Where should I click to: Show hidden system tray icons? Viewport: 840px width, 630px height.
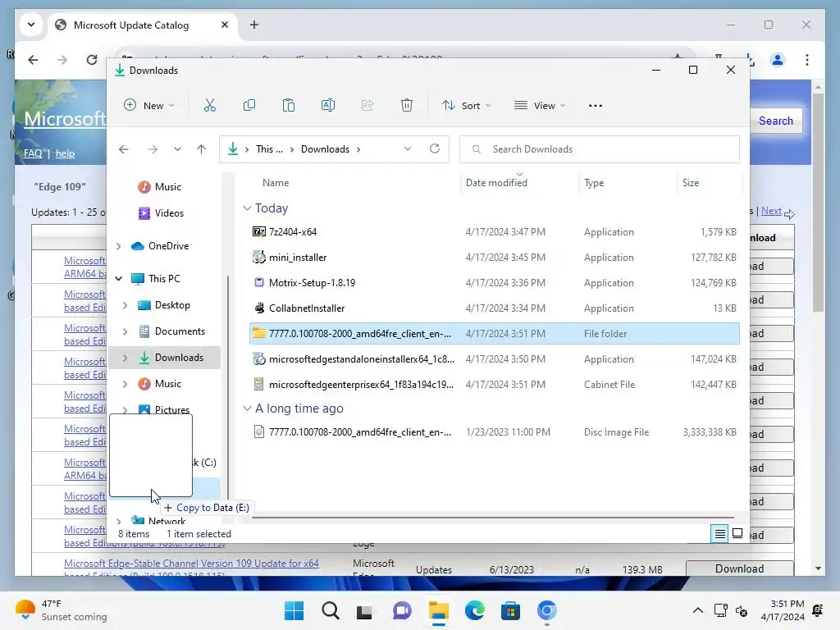[x=697, y=610]
